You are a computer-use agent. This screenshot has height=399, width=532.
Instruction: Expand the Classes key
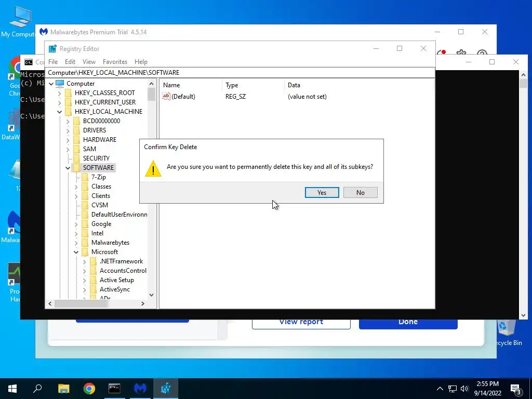pos(76,187)
